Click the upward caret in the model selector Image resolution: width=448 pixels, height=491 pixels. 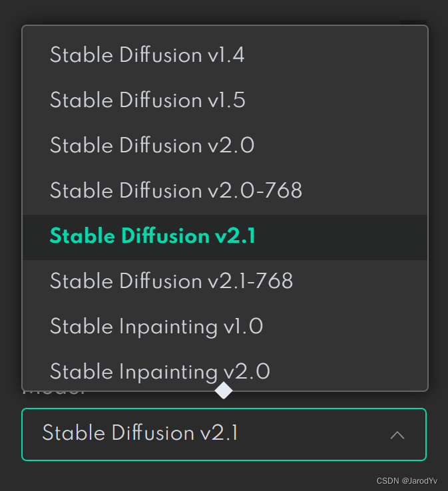point(397,435)
